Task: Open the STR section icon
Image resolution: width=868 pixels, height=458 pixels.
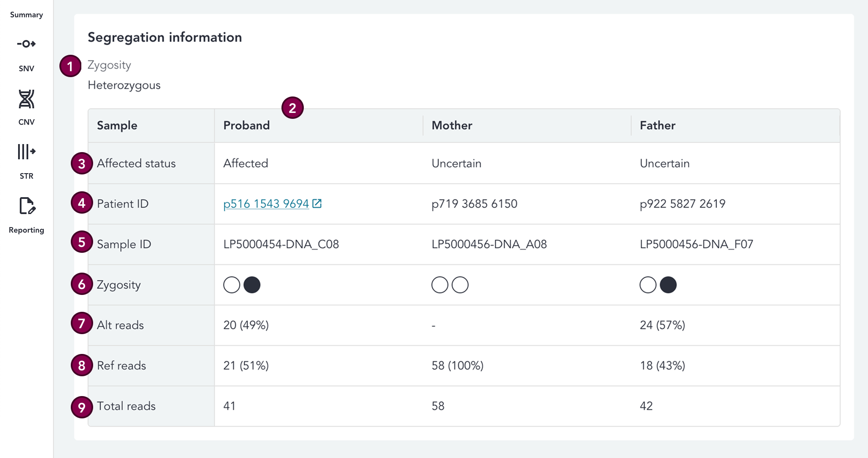Action: coord(26,152)
